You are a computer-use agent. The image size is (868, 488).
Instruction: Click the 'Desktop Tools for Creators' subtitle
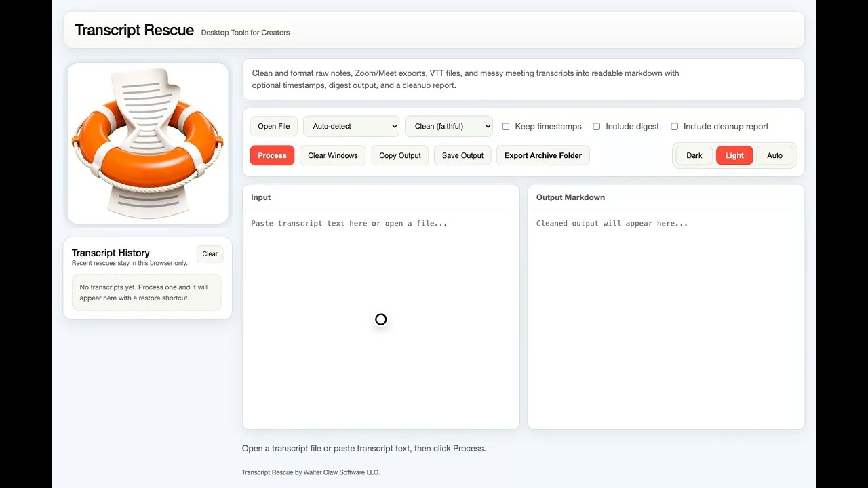pyautogui.click(x=245, y=33)
